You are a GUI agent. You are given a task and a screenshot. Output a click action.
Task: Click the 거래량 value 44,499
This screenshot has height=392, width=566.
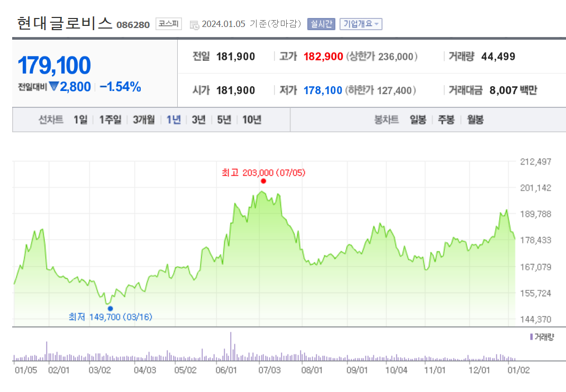(x=498, y=57)
